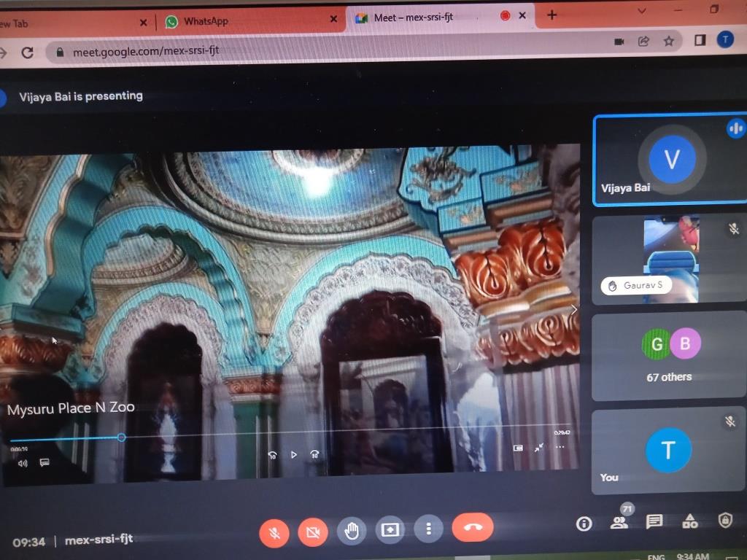Open a new browser tab plus
747x560 pixels.
(551, 15)
